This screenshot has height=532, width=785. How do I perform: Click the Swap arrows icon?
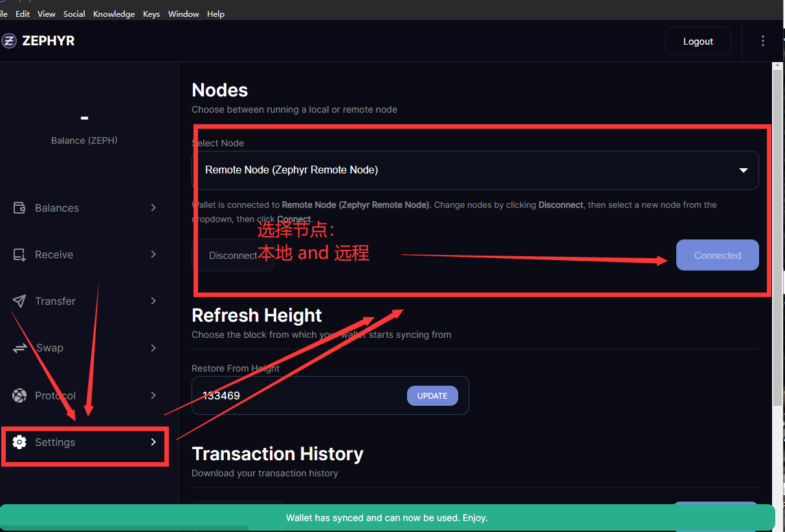(x=19, y=348)
